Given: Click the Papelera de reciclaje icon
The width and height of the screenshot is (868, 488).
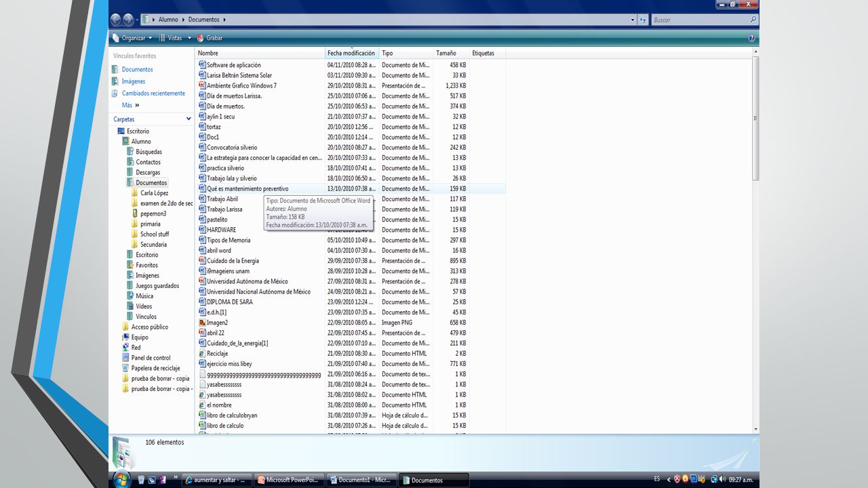Looking at the screenshot, I should coord(125,368).
